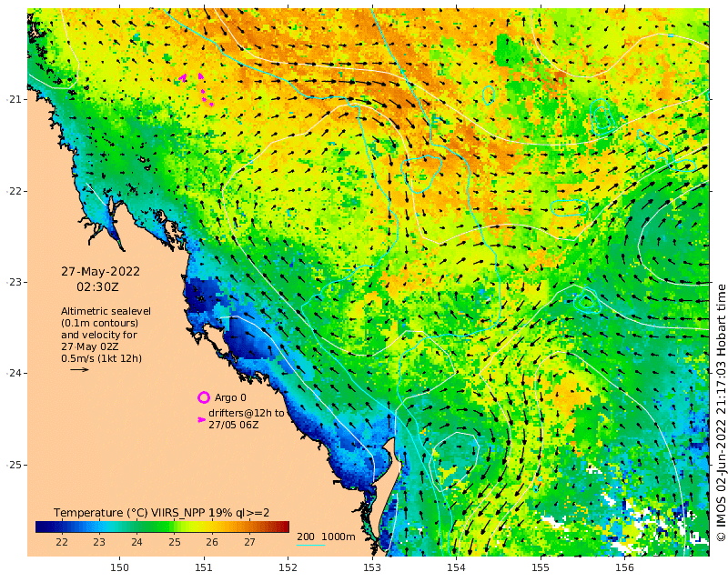Click the '1000m' isobath depth label
The width and height of the screenshot is (728, 582).
[339, 537]
